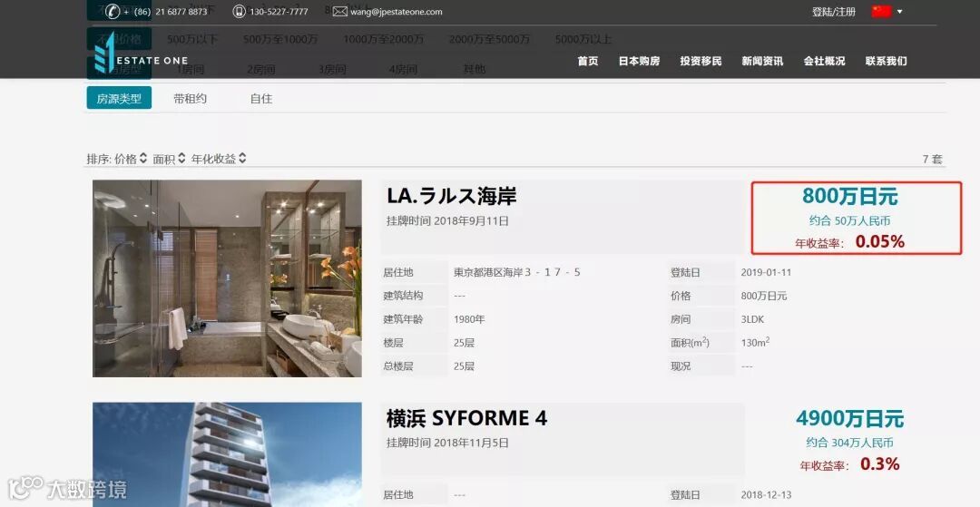Click the wang@jpestateone.com email address

(x=397, y=11)
